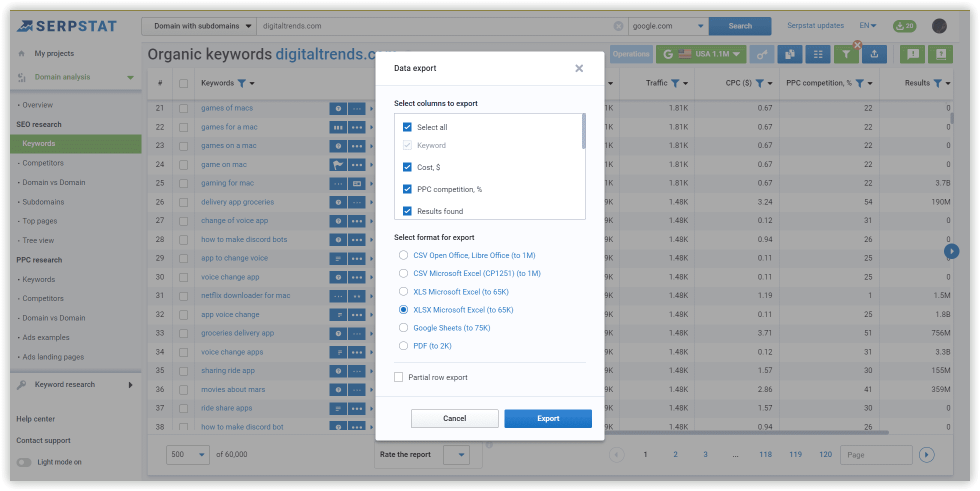Click the blue right scroll arrow on table

coord(951,251)
